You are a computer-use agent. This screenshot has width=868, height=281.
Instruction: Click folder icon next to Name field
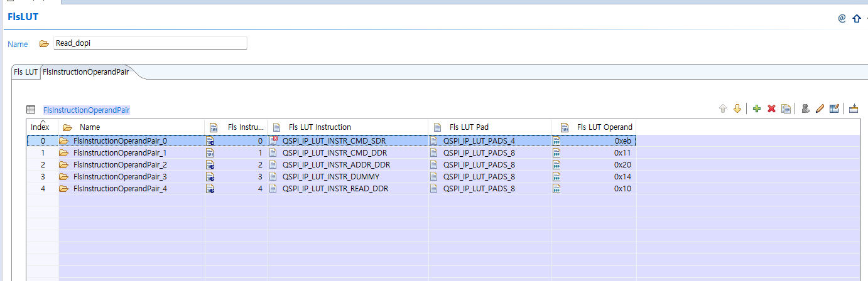coord(44,44)
